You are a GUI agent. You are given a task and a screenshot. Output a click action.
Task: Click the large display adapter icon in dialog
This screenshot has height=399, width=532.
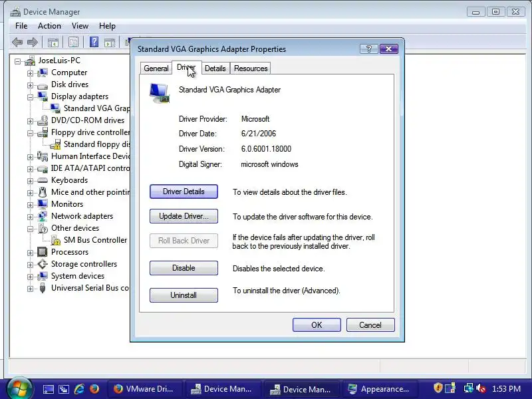point(160,93)
